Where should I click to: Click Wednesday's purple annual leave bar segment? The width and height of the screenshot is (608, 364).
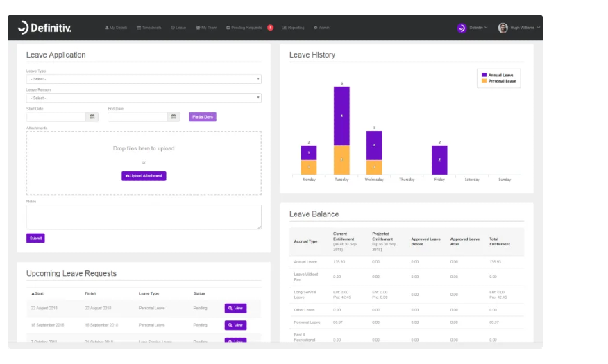tap(374, 146)
